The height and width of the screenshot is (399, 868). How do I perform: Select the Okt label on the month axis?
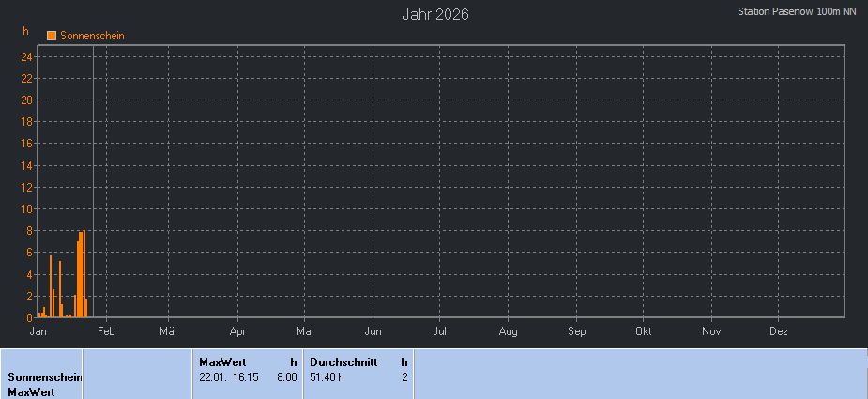tap(644, 331)
